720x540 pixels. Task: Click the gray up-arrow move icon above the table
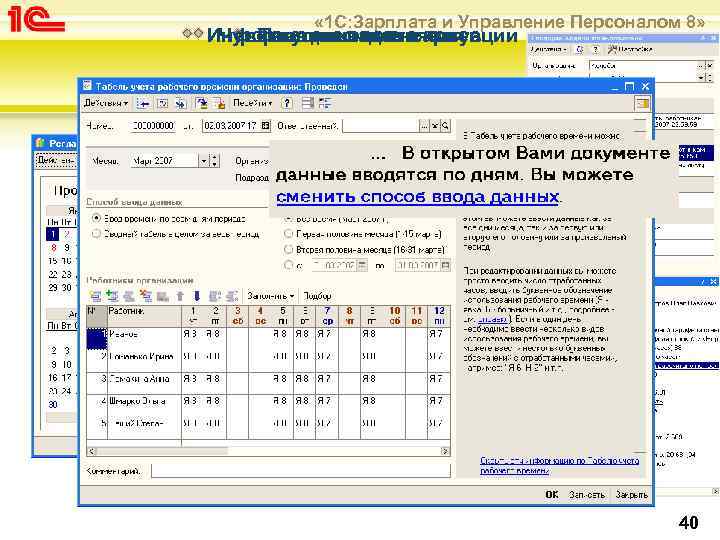pyautogui.click(x=180, y=296)
